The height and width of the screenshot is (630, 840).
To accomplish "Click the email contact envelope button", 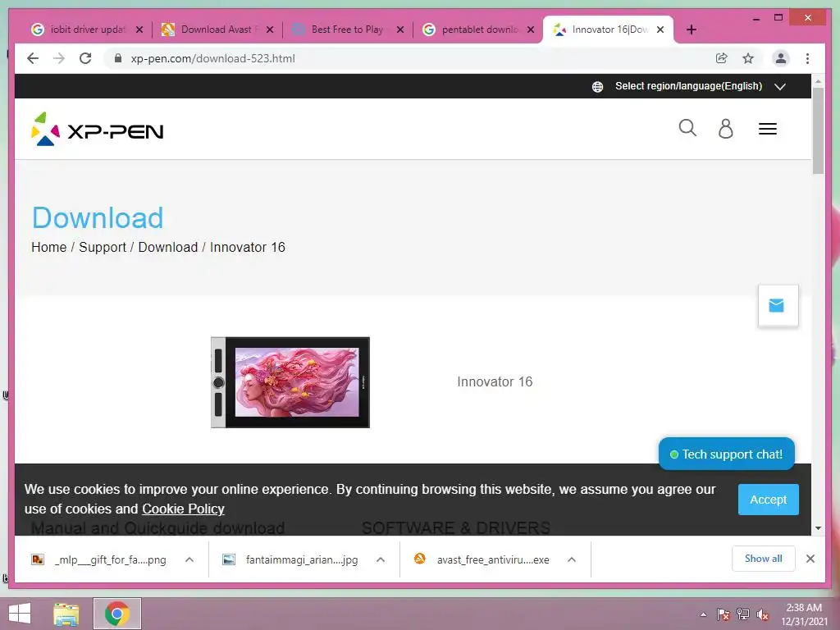I will 778,305.
